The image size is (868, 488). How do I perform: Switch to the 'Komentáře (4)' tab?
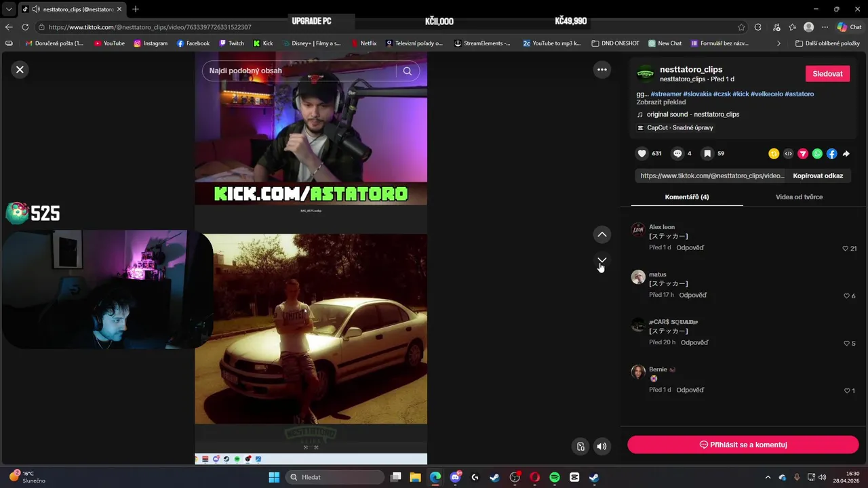[687, 197]
